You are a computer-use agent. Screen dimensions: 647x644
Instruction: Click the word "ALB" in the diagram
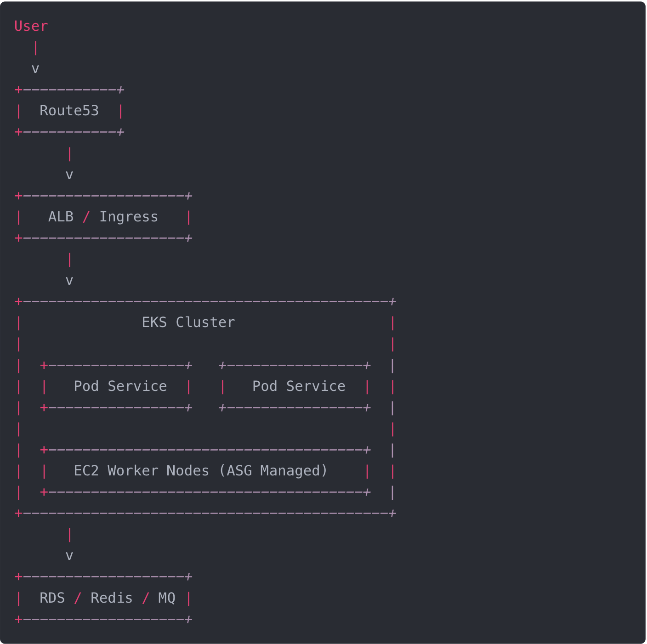tap(61, 217)
